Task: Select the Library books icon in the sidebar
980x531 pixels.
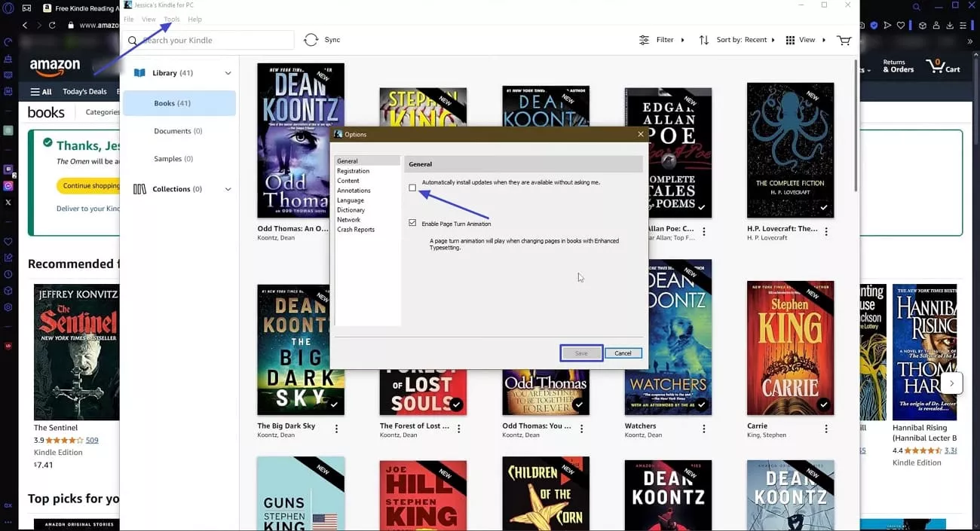Action: pyautogui.click(x=139, y=72)
